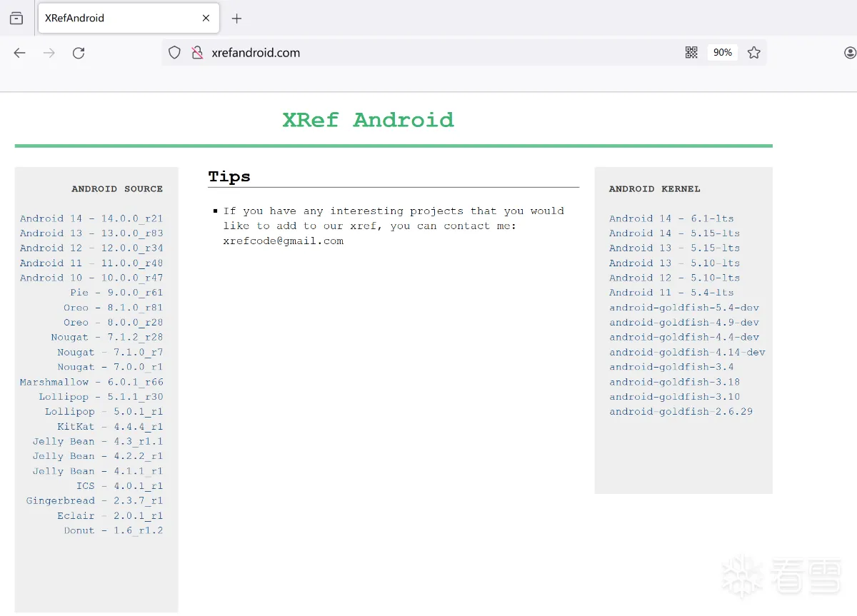This screenshot has width=857, height=616.
Task: Open the Android 11 5.4-lts kernel link
Action: click(672, 292)
